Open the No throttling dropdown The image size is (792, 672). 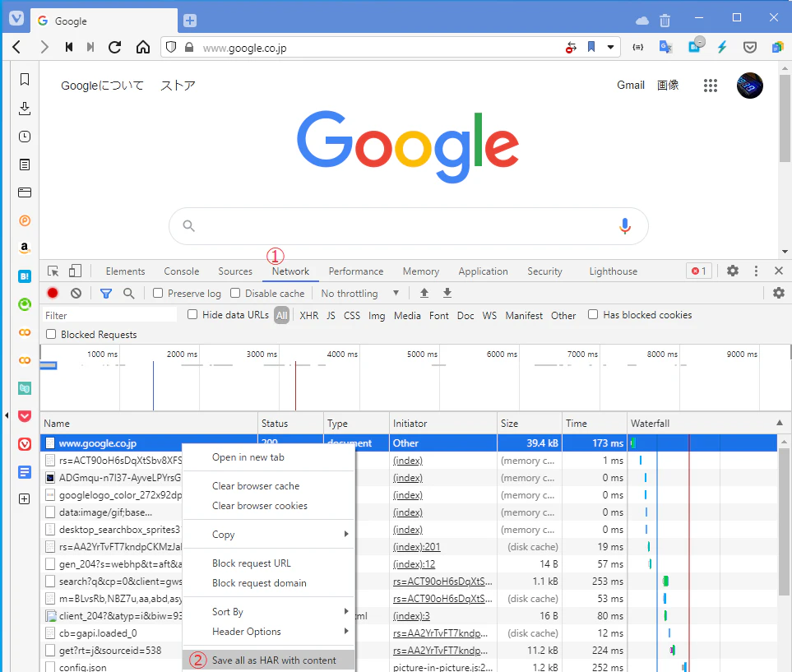pos(359,293)
